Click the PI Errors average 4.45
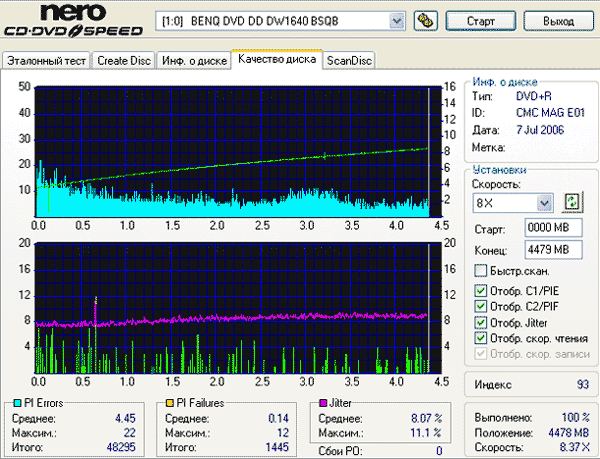The width and height of the screenshot is (600, 459). [126, 418]
